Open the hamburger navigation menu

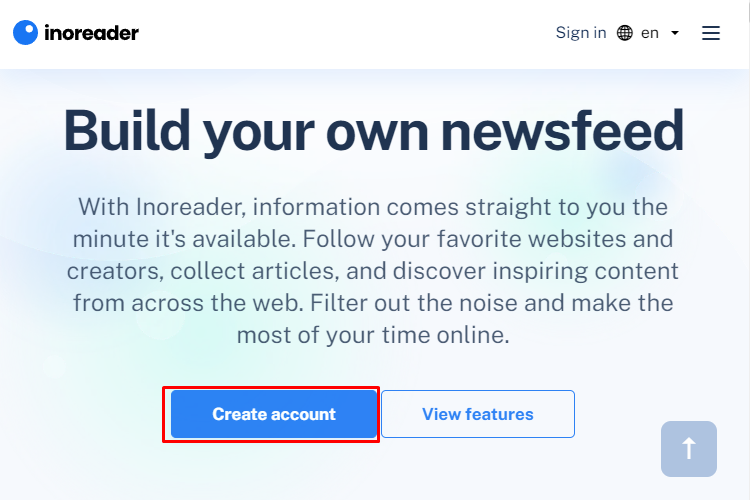point(711,33)
